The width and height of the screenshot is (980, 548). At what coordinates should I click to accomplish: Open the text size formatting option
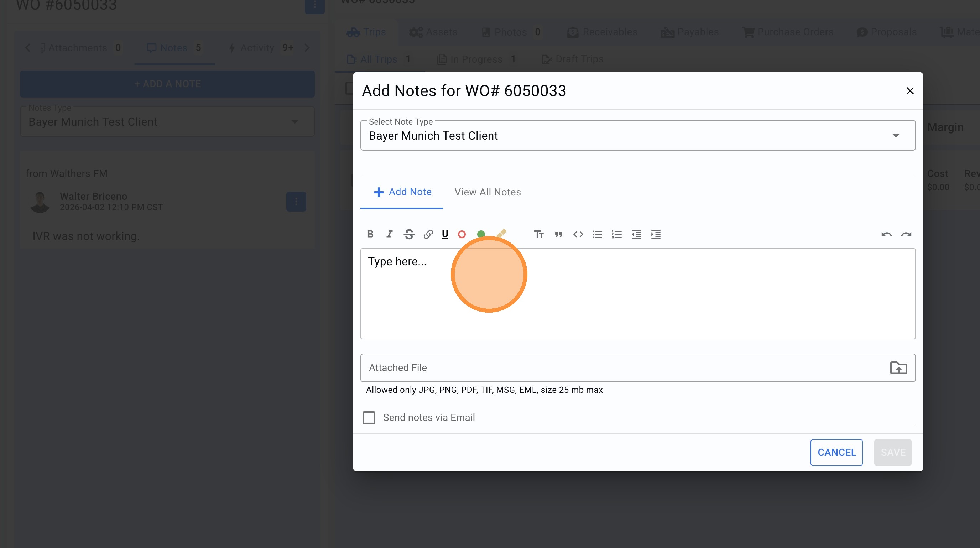tap(539, 234)
